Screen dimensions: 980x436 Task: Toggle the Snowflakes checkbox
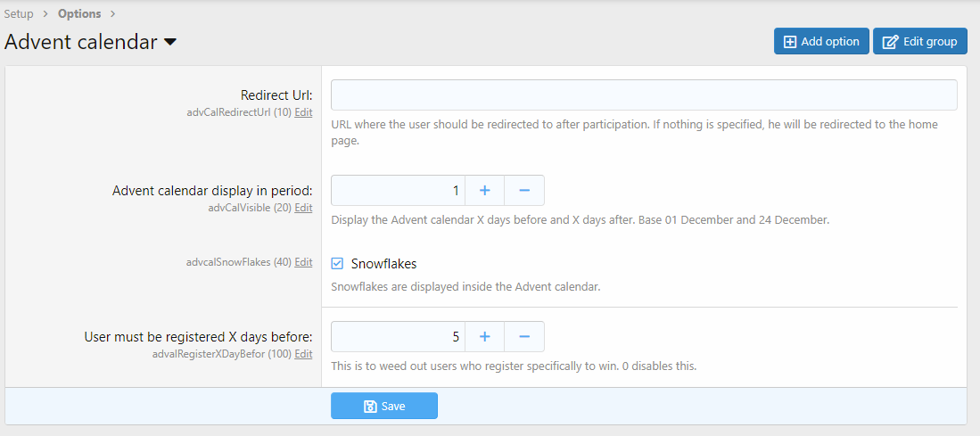click(x=337, y=264)
